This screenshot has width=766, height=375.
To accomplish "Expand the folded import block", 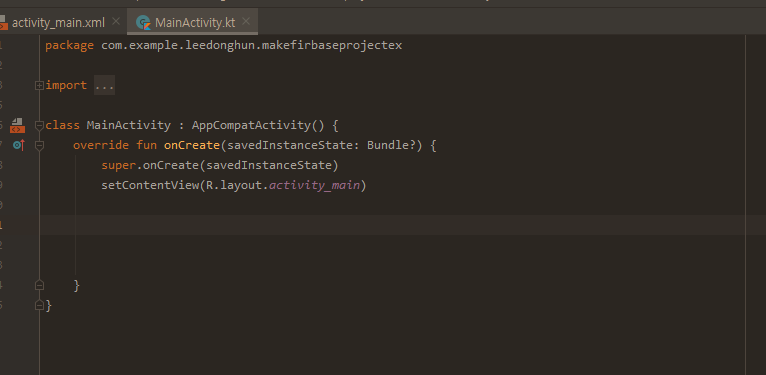I will [x=40, y=85].
